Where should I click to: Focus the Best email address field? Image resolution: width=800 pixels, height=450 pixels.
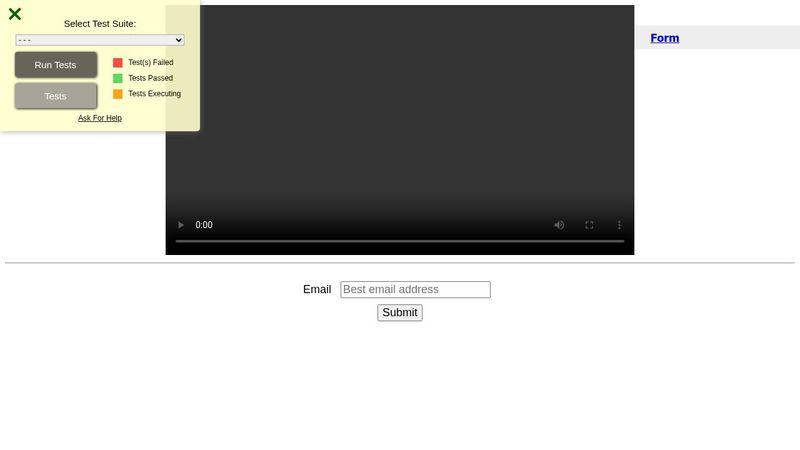(x=415, y=289)
